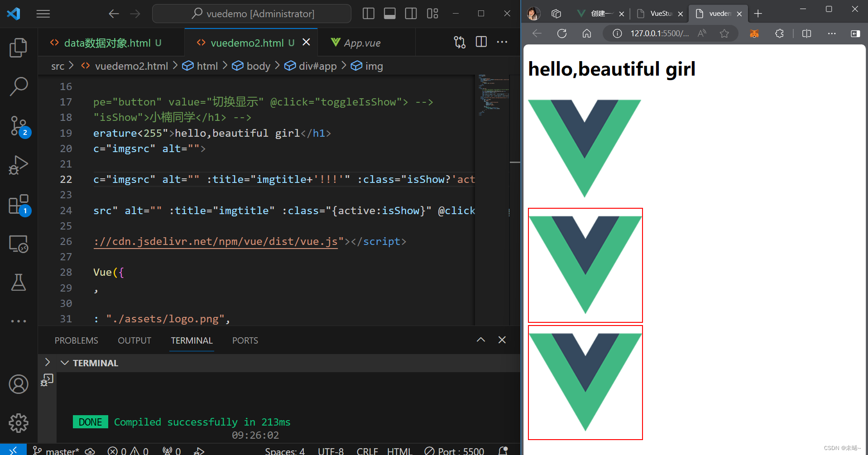Screen dimensions: 868x455
Task: Open the Search view in activity bar
Action: 19,86
